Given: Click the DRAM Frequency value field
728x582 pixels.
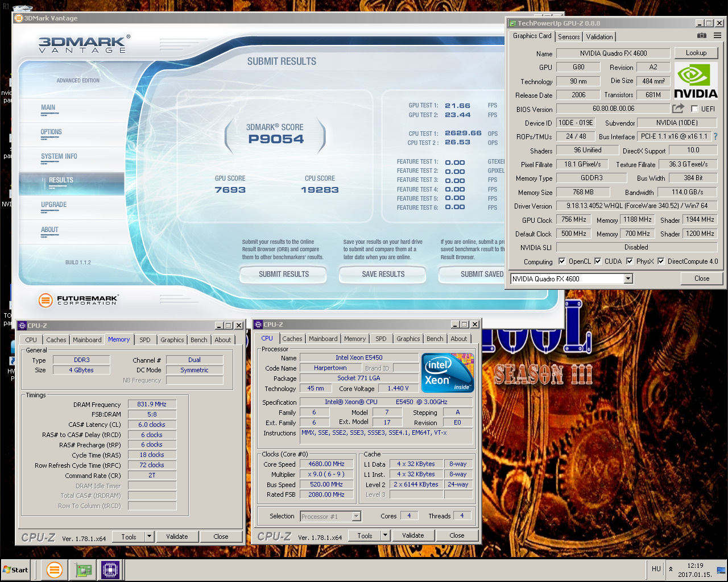Looking at the screenshot, I should pyautogui.click(x=152, y=404).
